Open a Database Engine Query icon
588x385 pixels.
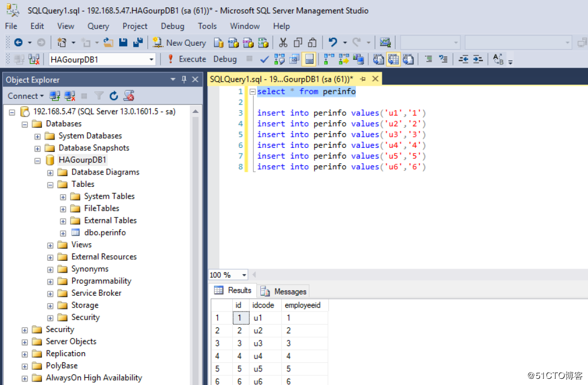coord(218,43)
